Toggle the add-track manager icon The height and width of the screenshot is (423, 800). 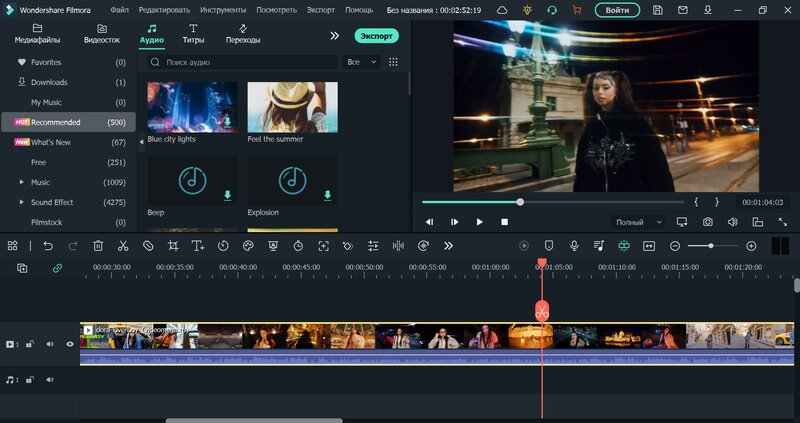[x=22, y=268]
